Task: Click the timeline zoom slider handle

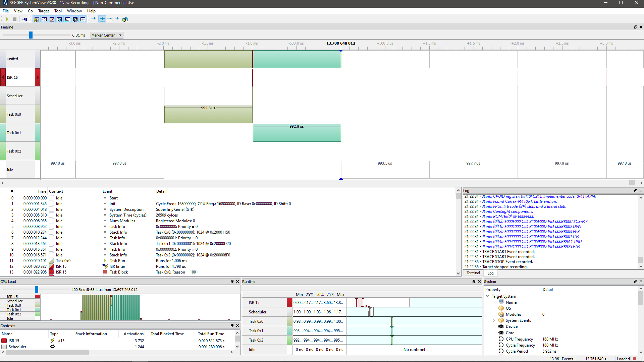Action: click(31, 35)
